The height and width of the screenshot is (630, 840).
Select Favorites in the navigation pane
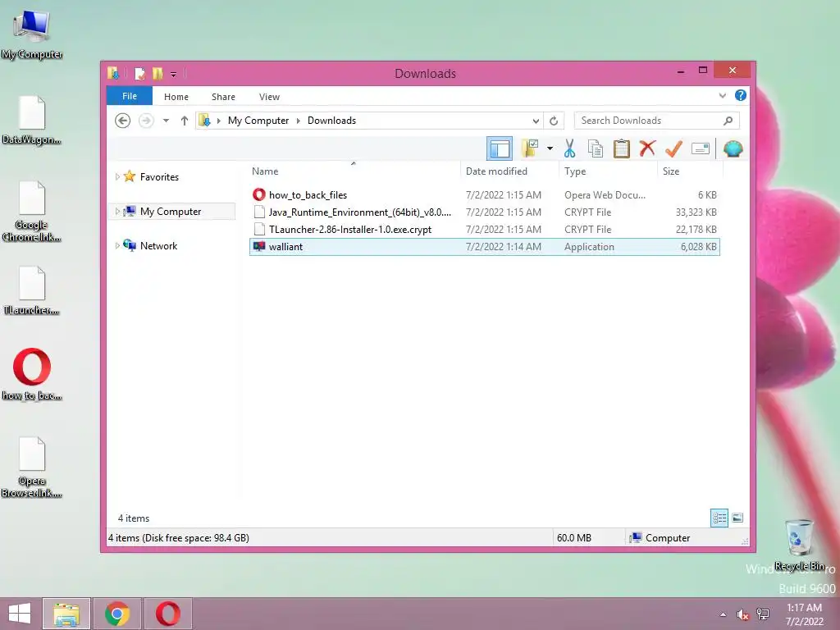coord(159,177)
